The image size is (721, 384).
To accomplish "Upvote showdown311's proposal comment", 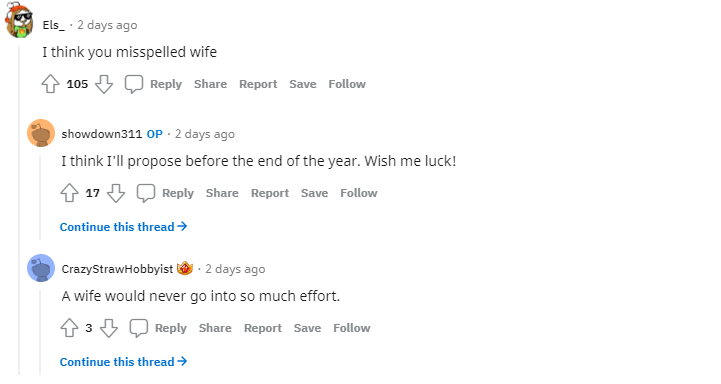I will [x=69, y=193].
